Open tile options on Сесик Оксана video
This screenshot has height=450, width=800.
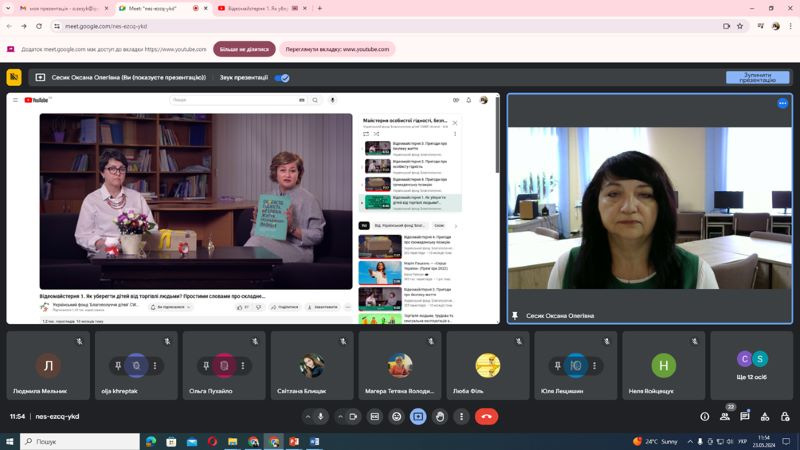coord(783,104)
